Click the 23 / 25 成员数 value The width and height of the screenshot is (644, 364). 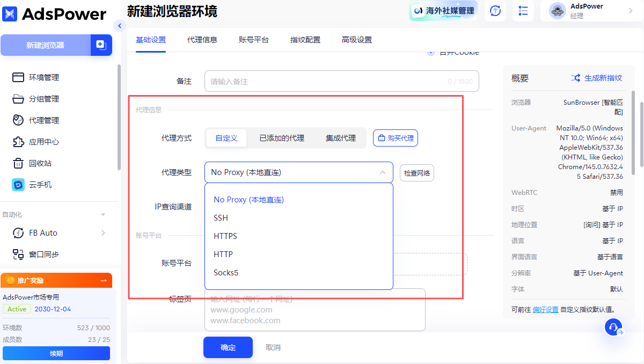99,339
